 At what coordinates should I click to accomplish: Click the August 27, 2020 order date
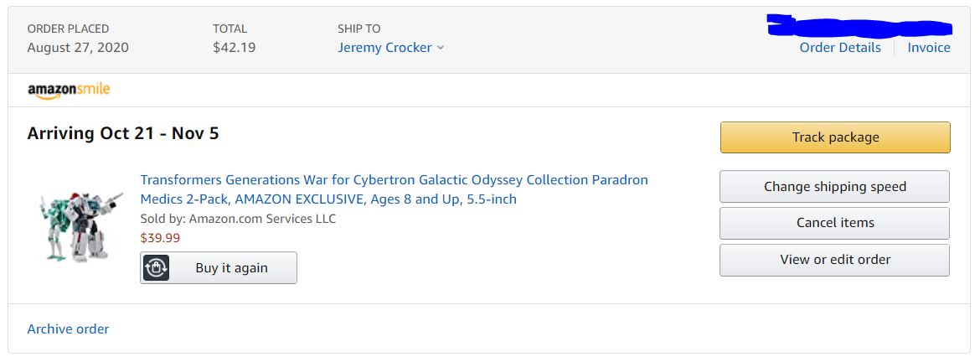pos(78,48)
